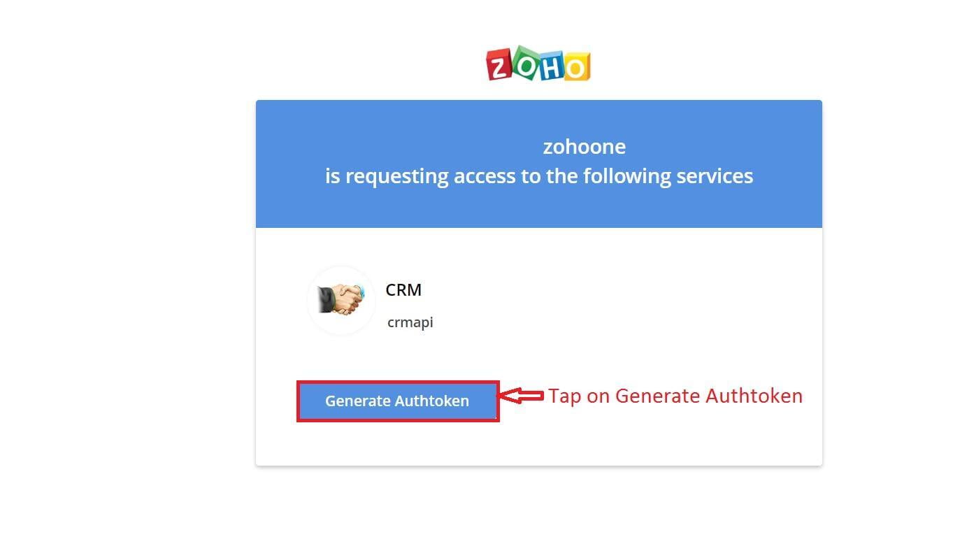Image resolution: width=960 pixels, height=560 pixels.
Task: Click the crmapi scope text
Action: pos(410,322)
